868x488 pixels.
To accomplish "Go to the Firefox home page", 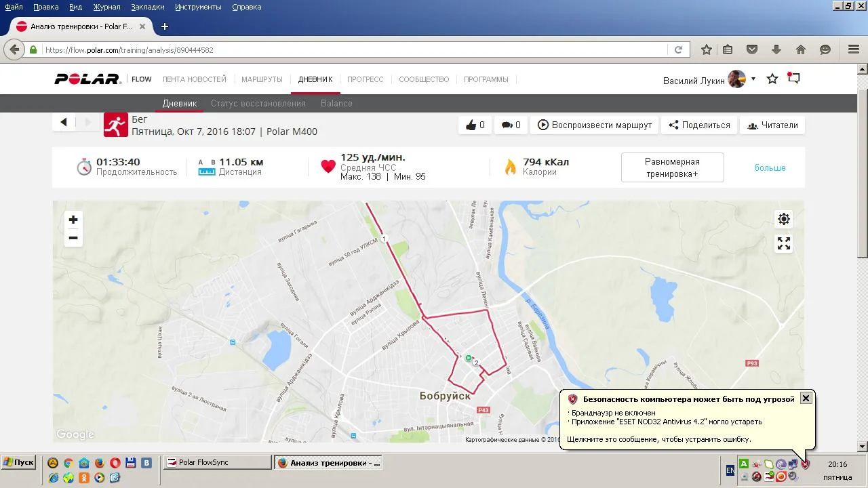I will click(x=801, y=49).
